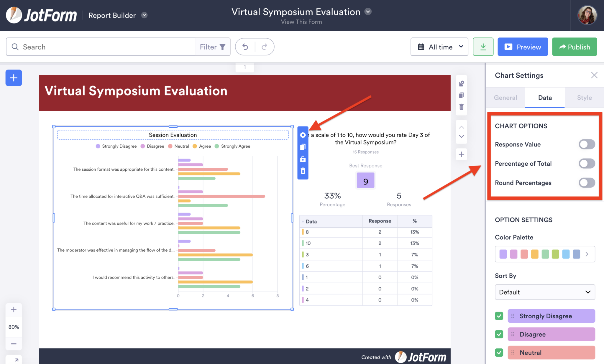Image resolution: width=604 pixels, height=364 pixels.
Task: Delete the chart using the trash icon
Action: point(303,171)
